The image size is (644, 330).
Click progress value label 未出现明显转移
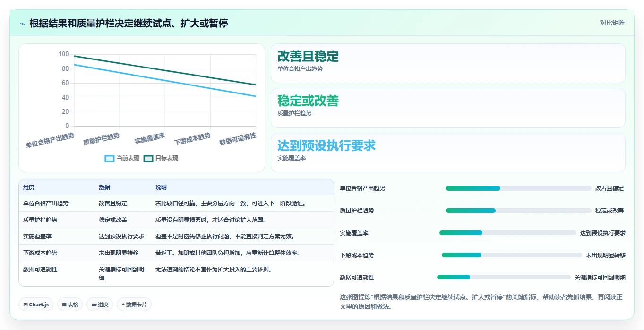click(606, 255)
